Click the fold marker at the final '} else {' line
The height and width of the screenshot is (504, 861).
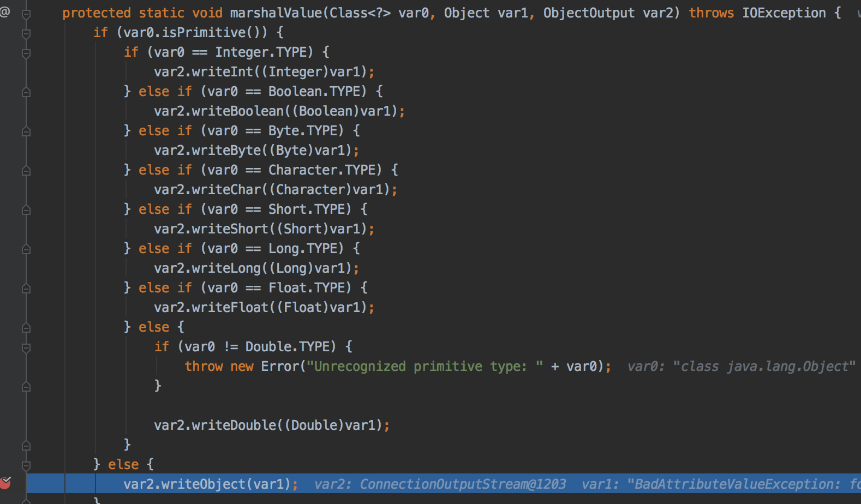tap(26, 466)
